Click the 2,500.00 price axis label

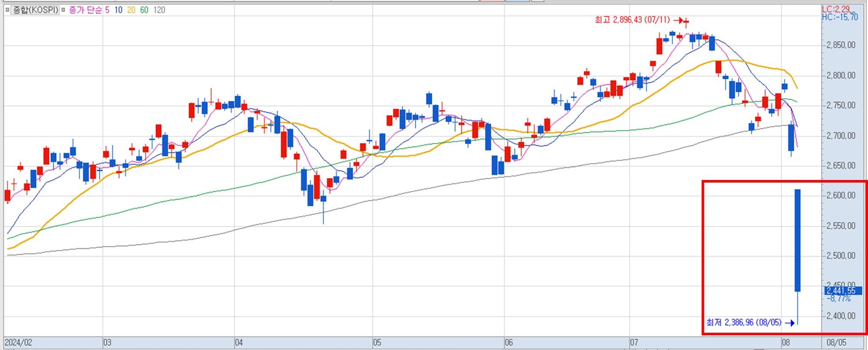841,256
